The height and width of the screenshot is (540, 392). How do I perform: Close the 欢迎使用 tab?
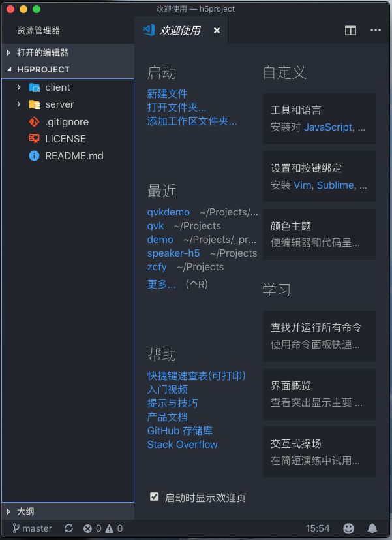coord(217,31)
